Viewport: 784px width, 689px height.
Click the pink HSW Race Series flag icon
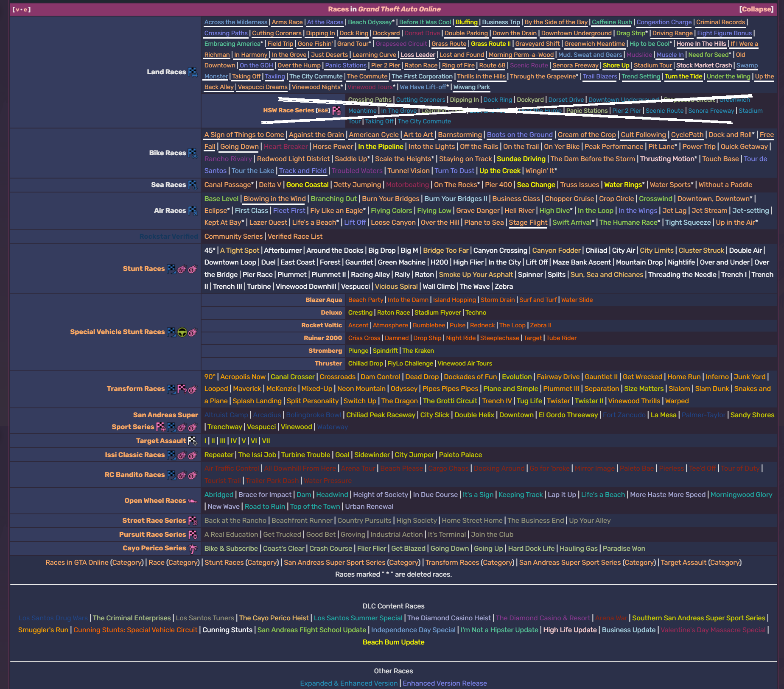(336, 111)
